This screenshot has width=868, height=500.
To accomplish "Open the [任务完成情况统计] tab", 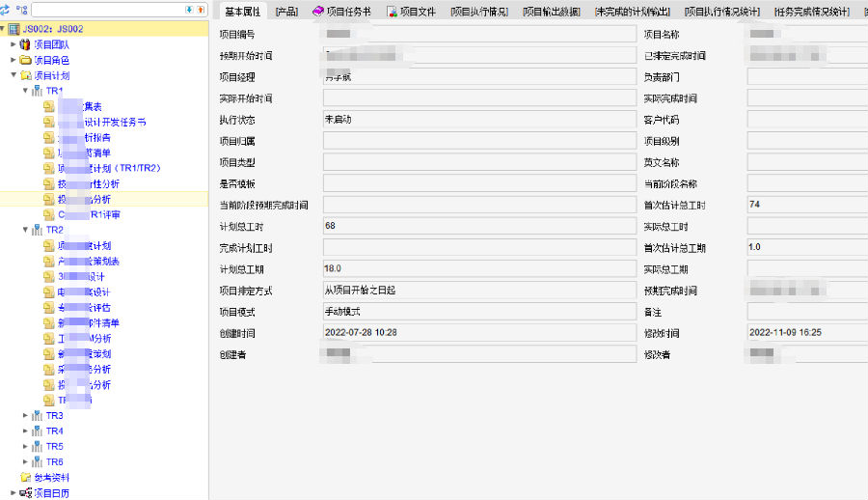I will click(811, 11).
